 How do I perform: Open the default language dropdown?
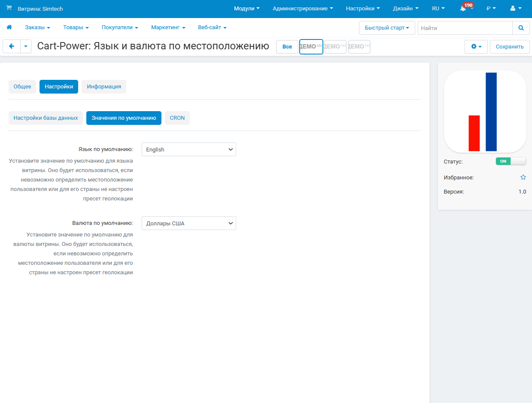[188, 149]
